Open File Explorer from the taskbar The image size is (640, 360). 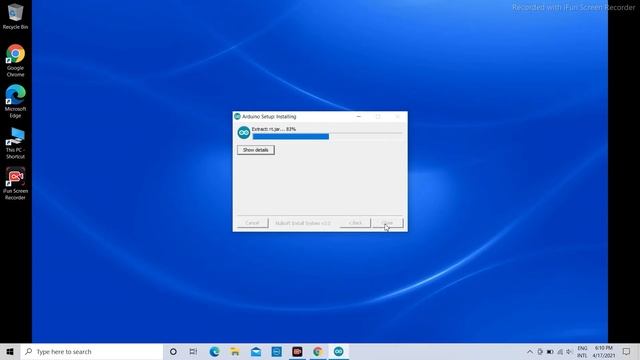(x=235, y=351)
